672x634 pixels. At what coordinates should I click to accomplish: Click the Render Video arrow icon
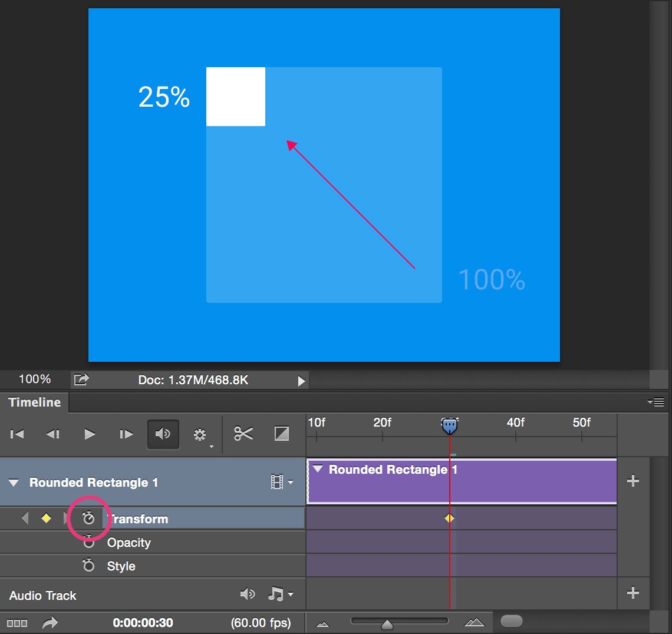(50, 623)
